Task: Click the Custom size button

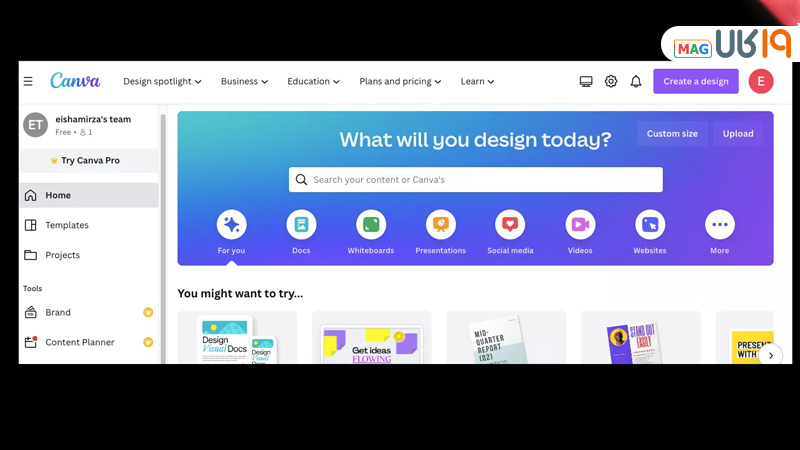Action: coord(672,134)
